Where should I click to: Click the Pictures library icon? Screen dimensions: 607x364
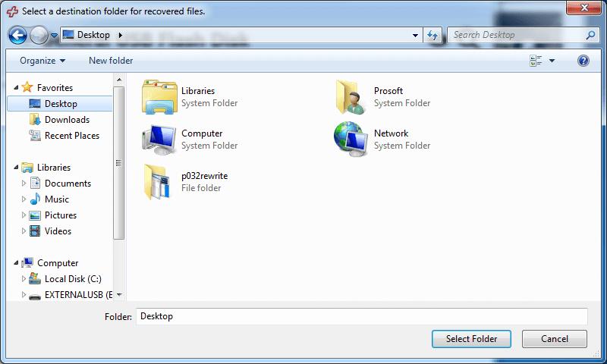tap(35, 215)
